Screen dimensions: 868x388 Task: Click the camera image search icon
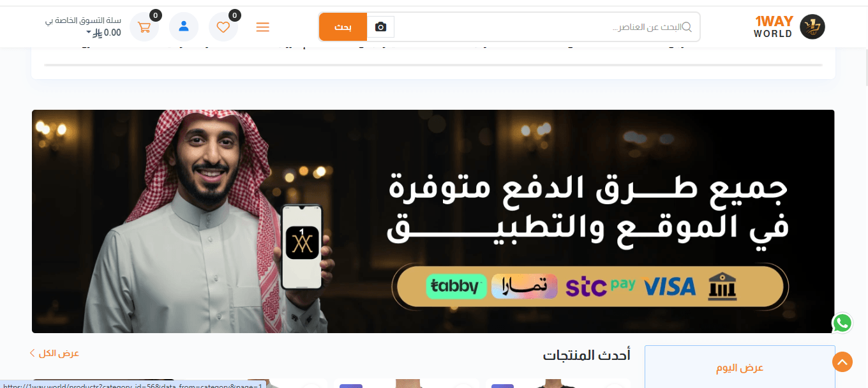[381, 27]
